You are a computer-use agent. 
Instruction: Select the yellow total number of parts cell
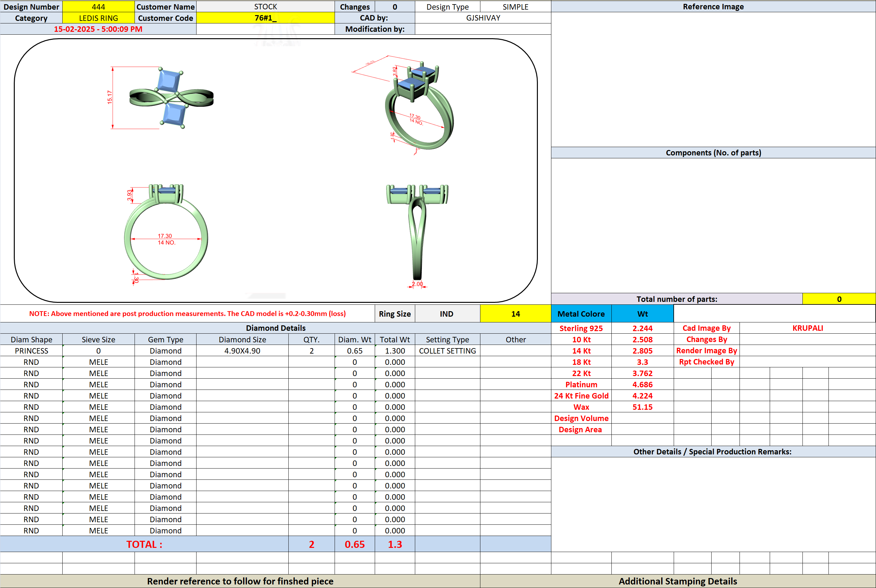839,299
